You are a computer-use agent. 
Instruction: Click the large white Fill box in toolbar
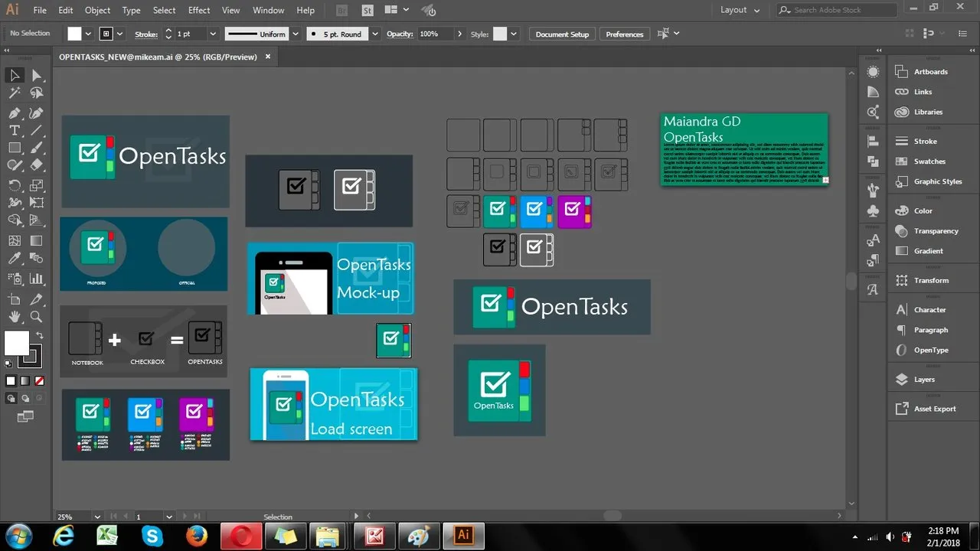[x=16, y=343]
